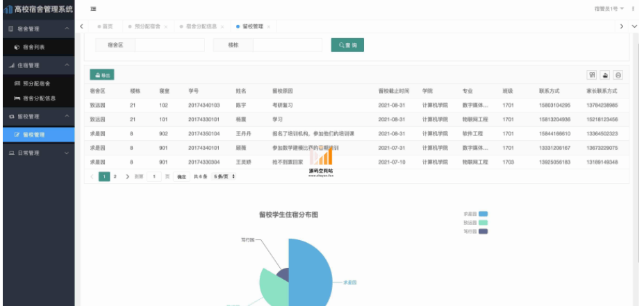Image resolution: width=644 pixels, height=306 pixels.
Task: Change page size via 5条/页 dropdown
Action: coord(224,177)
